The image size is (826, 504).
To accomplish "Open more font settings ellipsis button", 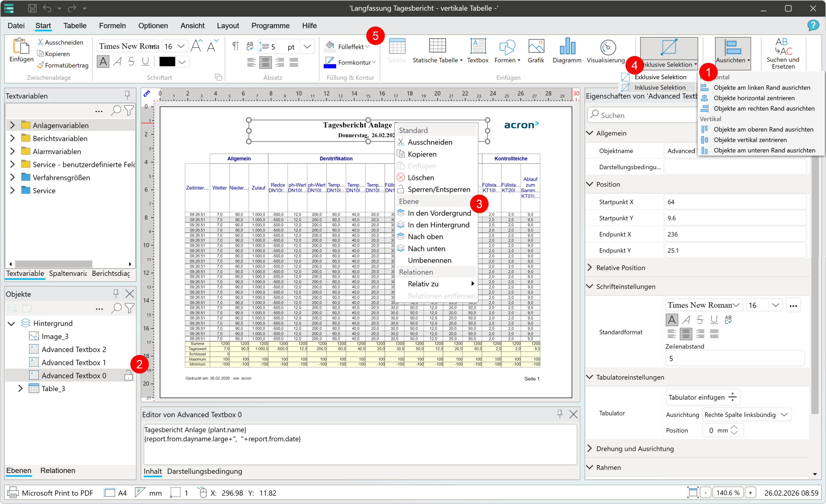I will click(x=793, y=305).
